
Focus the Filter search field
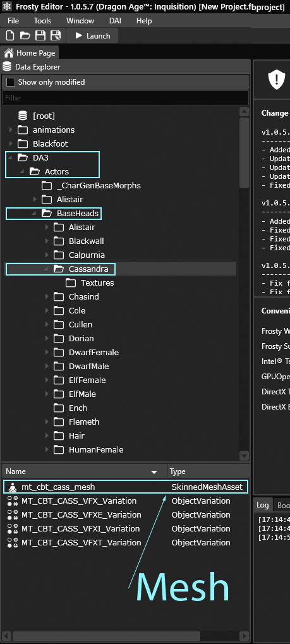tap(125, 98)
